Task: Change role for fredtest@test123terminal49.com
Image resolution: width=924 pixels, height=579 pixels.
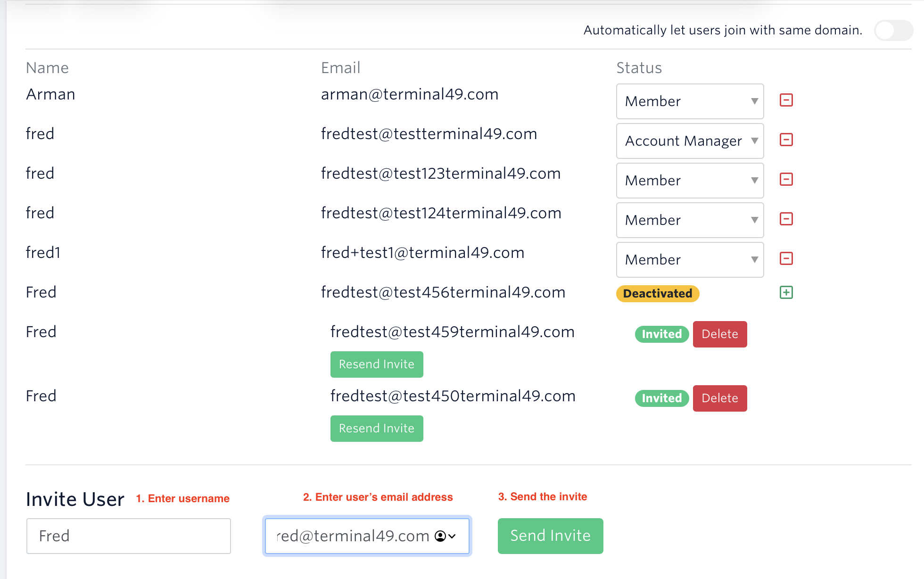Action: pyautogui.click(x=690, y=181)
